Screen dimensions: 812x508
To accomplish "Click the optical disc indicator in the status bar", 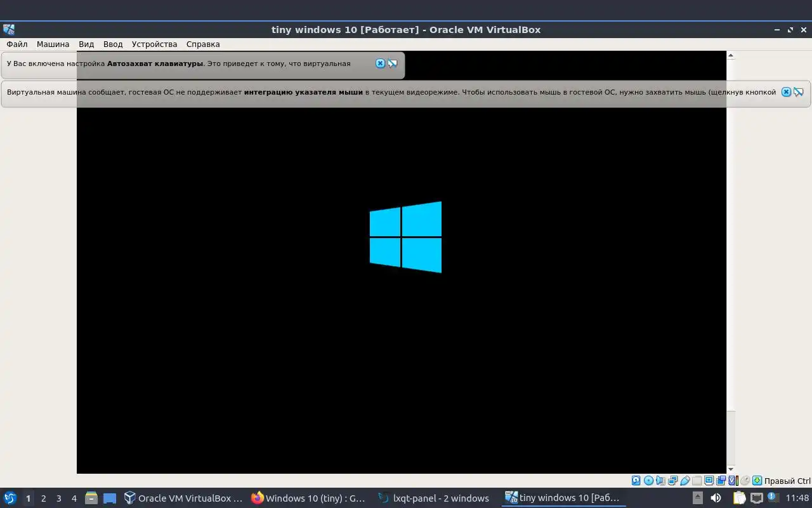I will click(x=649, y=481).
